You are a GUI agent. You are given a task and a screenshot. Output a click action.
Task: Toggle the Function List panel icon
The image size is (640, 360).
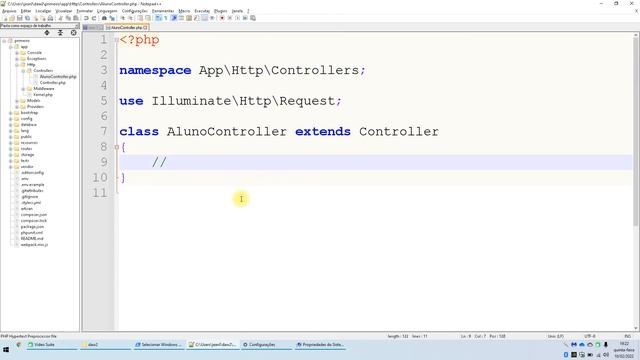[x=197, y=18]
